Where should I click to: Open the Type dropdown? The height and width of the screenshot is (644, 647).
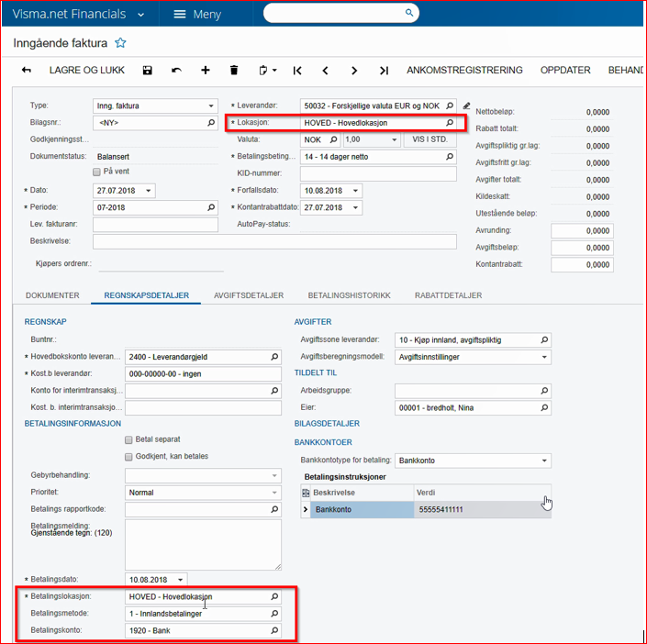(211, 105)
